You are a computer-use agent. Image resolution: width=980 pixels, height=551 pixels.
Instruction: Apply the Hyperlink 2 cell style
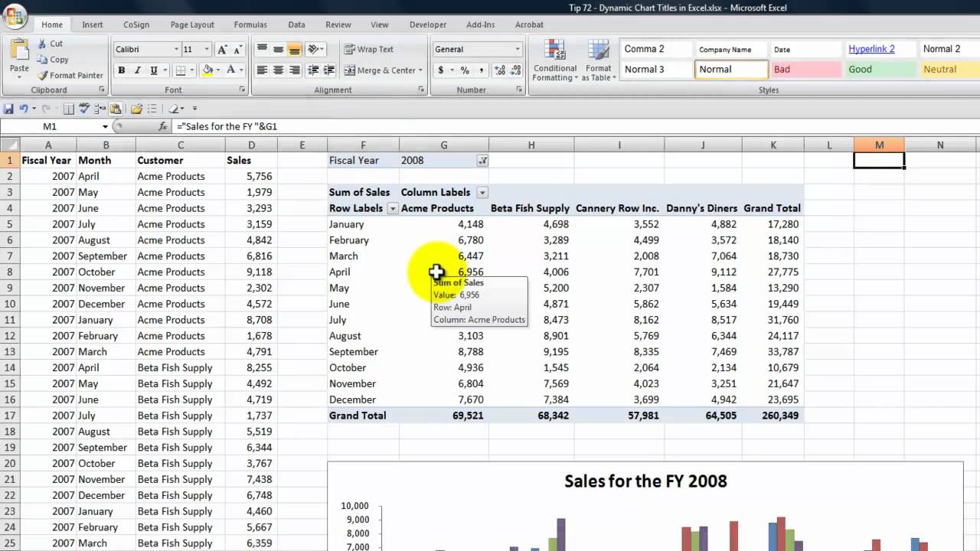tap(880, 49)
